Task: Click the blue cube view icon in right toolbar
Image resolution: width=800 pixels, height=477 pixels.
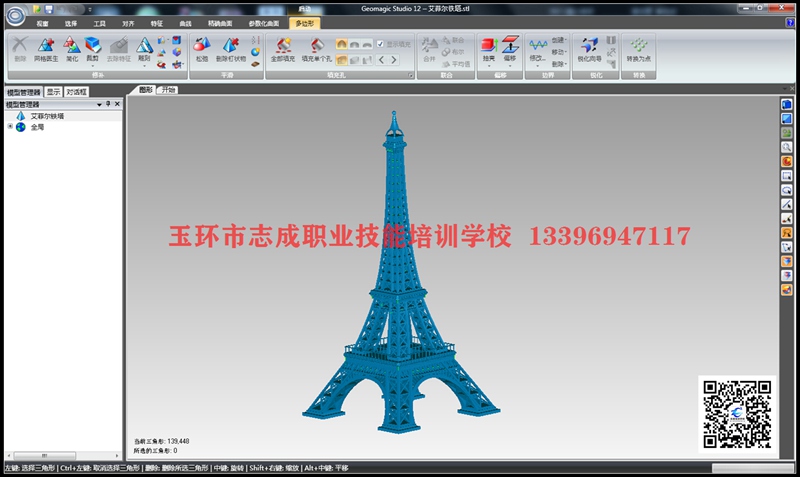Action: point(787,105)
